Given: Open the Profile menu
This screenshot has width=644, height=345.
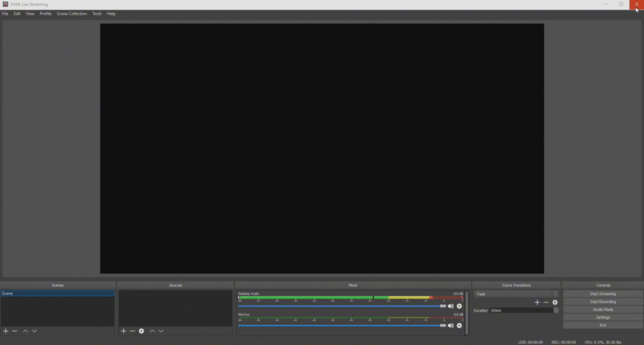Looking at the screenshot, I should pyautogui.click(x=45, y=13).
